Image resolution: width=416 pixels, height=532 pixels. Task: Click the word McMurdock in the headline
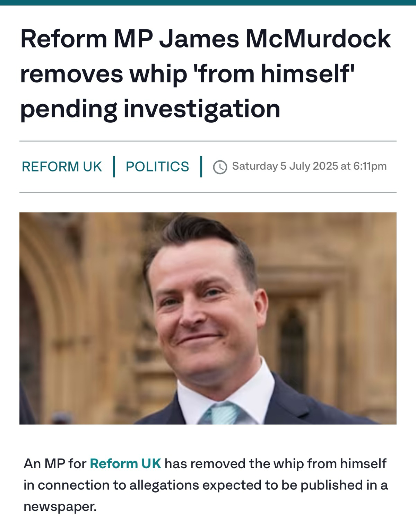[318, 39]
